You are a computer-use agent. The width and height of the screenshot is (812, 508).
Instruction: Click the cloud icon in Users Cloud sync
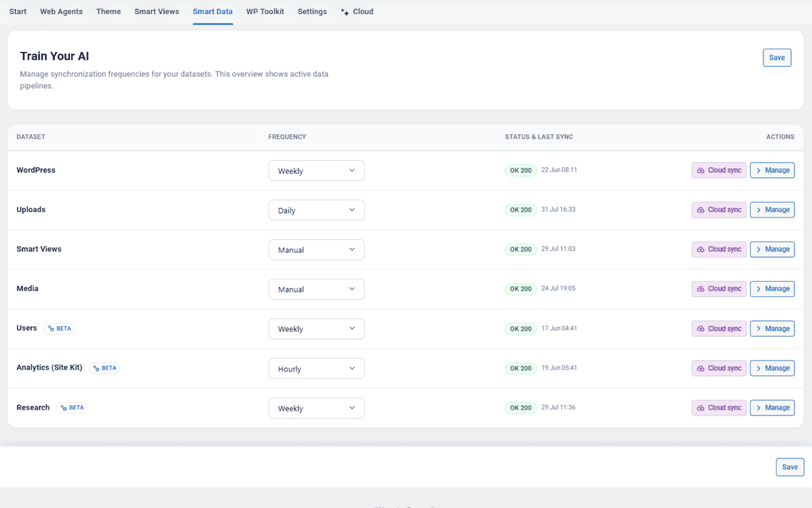click(x=700, y=329)
